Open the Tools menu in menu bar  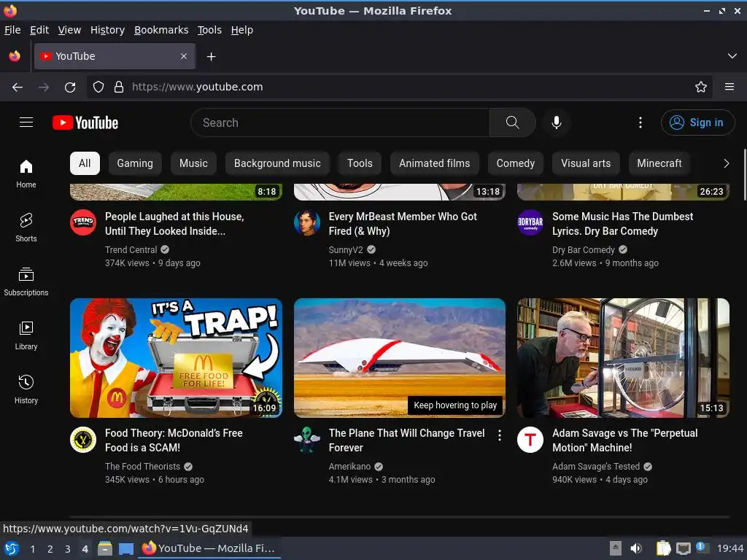(x=209, y=30)
